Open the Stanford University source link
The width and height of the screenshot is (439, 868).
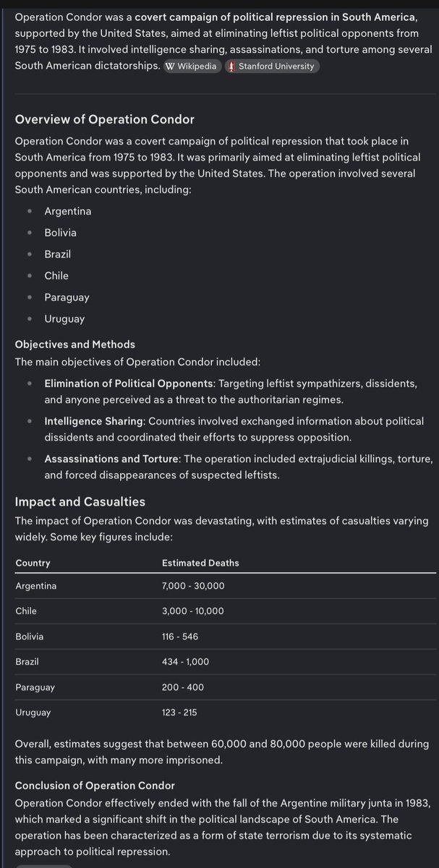pyautogui.click(x=271, y=66)
